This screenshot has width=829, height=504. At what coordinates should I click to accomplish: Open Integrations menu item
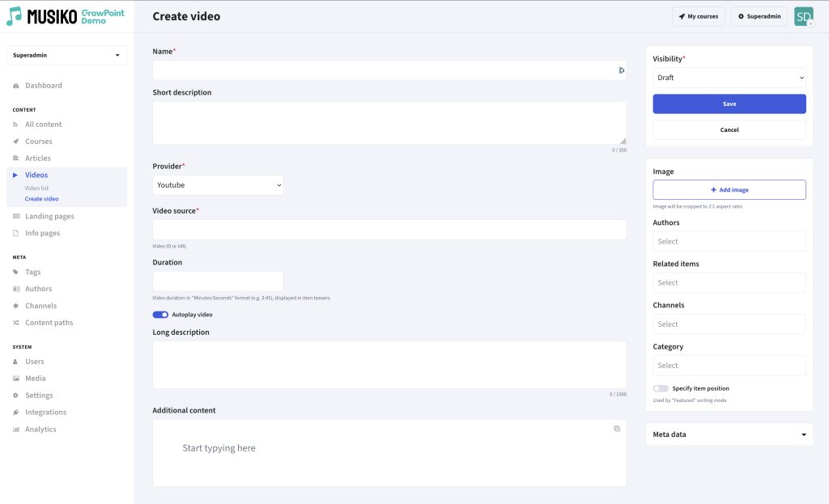tap(46, 412)
